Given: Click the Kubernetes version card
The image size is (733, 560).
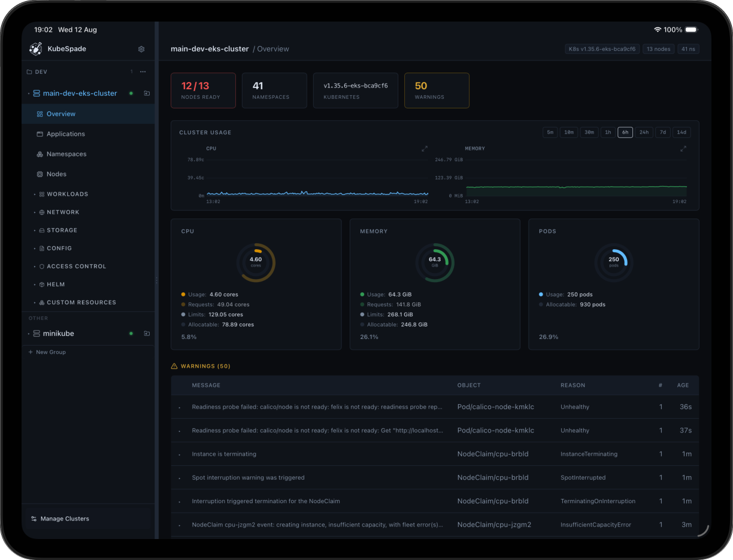Looking at the screenshot, I should coord(356,90).
